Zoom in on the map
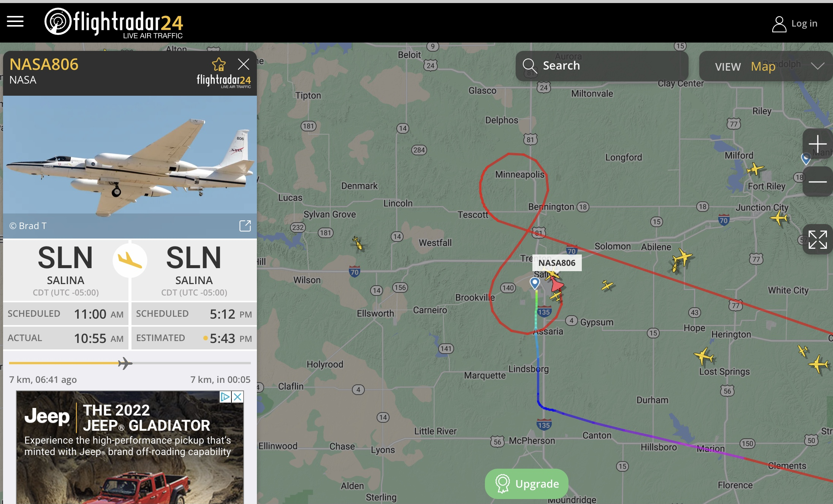The height and width of the screenshot is (504, 833). (x=817, y=144)
